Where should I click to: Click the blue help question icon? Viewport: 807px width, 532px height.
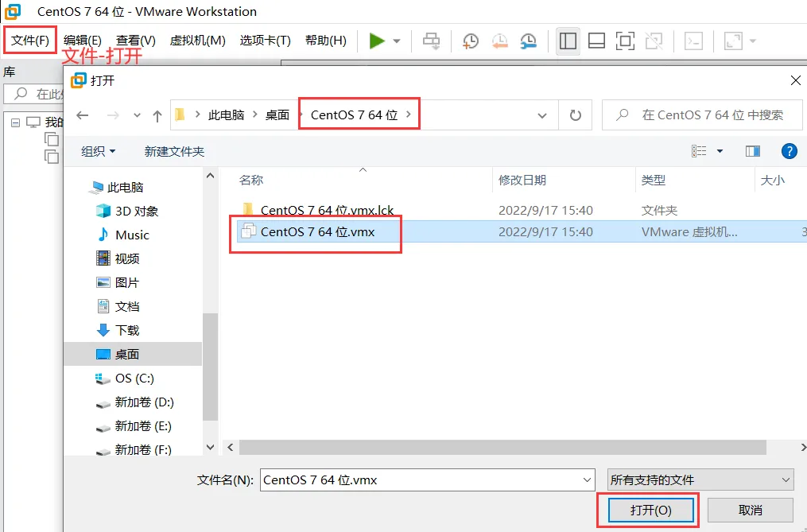click(x=789, y=151)
